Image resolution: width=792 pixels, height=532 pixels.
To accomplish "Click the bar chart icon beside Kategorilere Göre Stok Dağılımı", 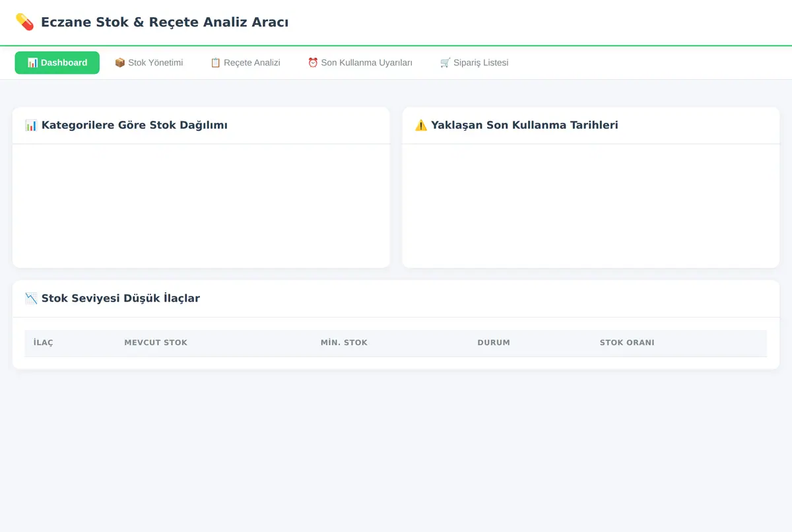I will (x=31, y=125).
